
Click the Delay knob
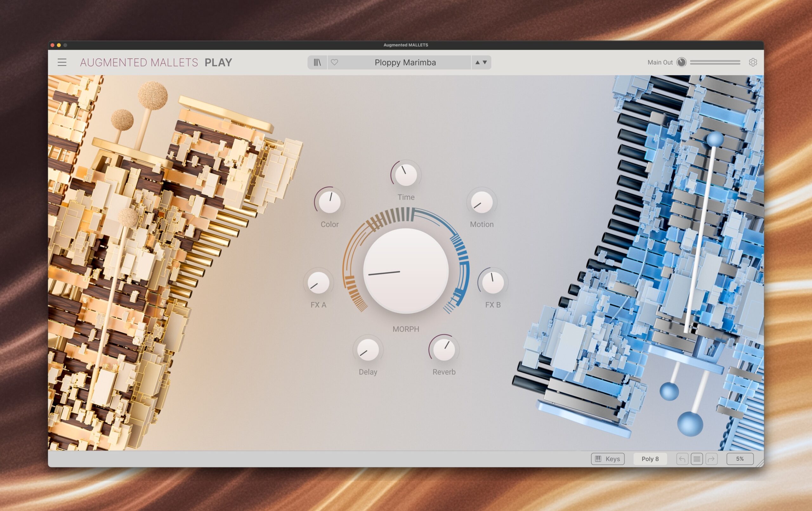coord(368,350)
